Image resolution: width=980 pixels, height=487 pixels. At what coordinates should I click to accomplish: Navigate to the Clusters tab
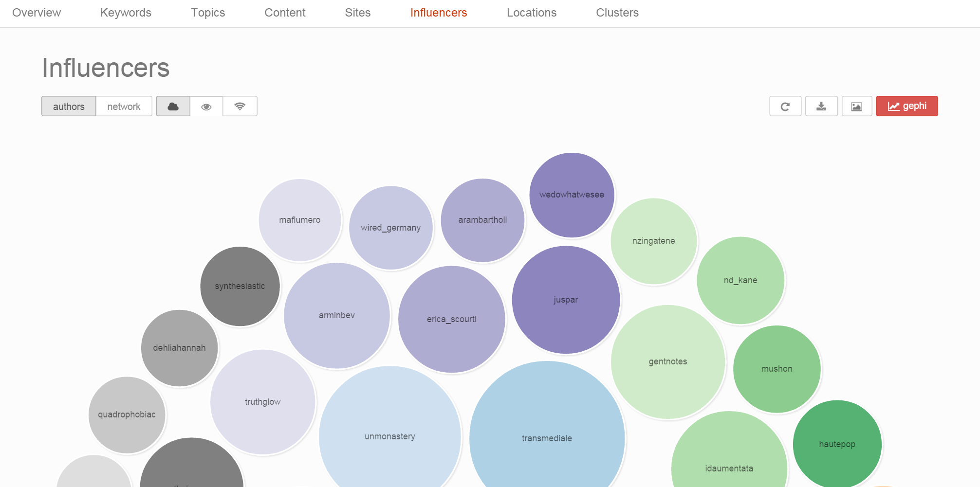click(x=617, y=13)
